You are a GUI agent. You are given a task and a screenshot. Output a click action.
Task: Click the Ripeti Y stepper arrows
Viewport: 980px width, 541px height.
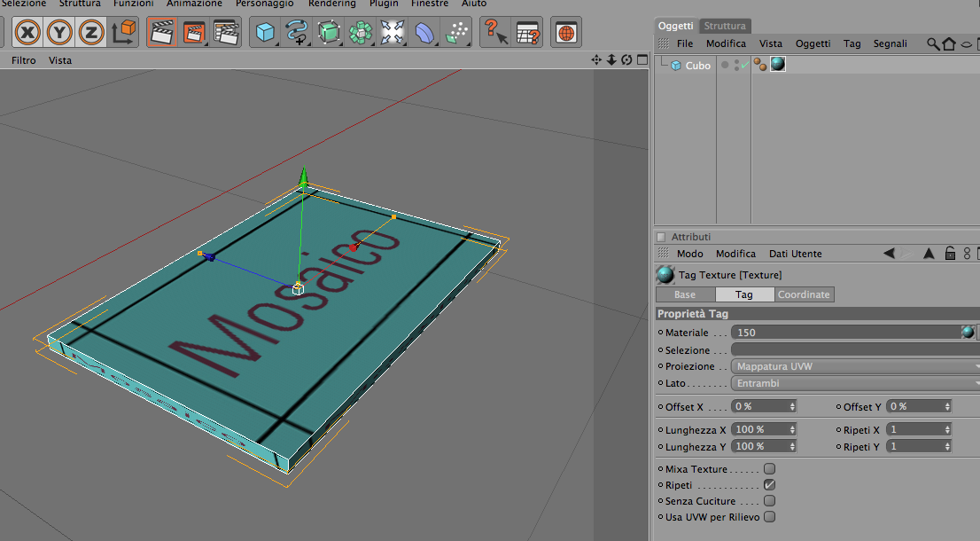947,447
